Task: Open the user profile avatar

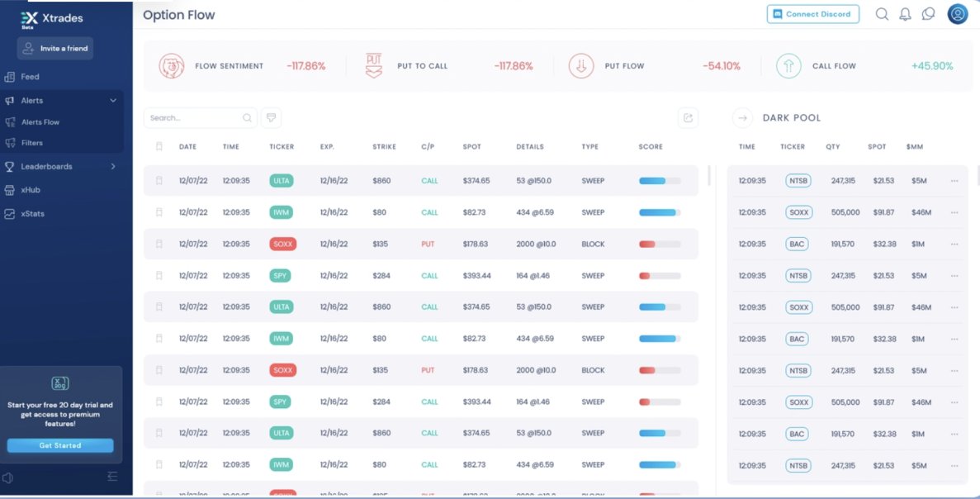Action: click(x=958, y=14)
